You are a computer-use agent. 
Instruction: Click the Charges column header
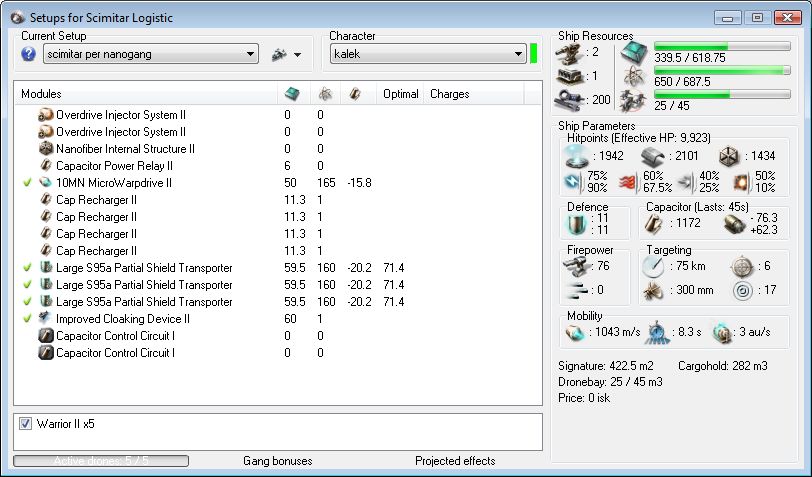[450, 94]
